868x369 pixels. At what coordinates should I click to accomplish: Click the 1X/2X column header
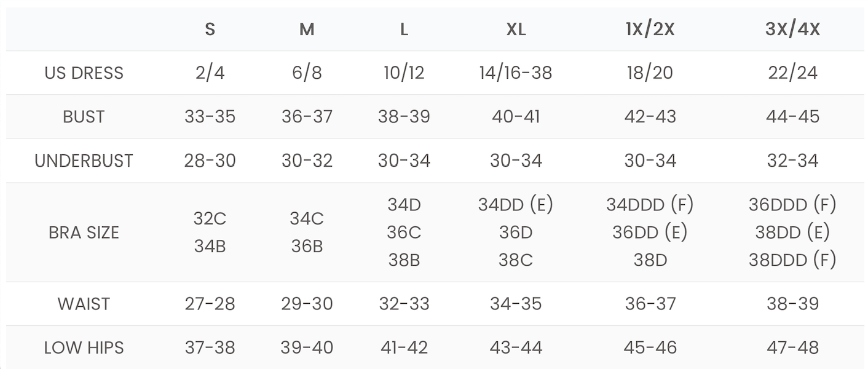pos(650,30)
